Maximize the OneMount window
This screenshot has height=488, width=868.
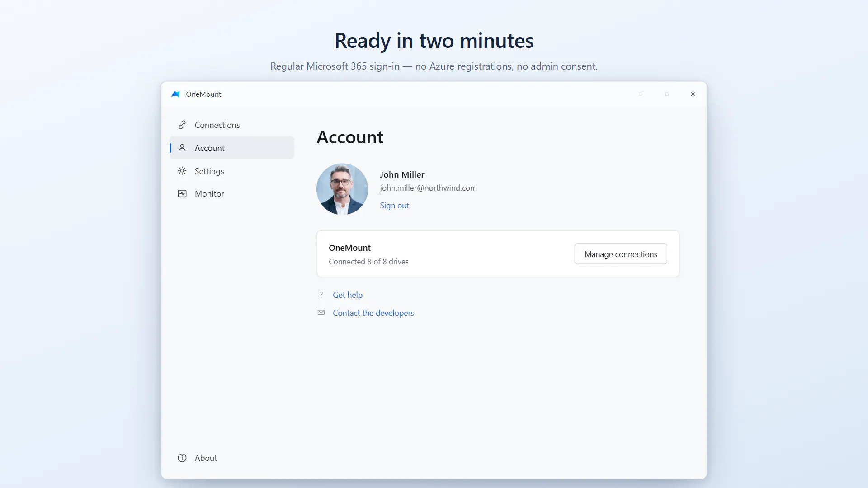pyautogui.click(x=667, y=94)
